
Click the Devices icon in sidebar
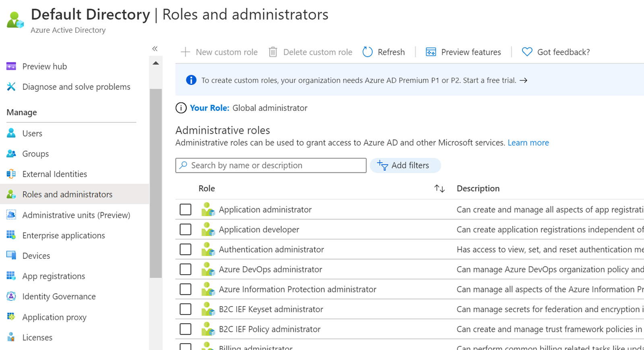tap(11, 255)
